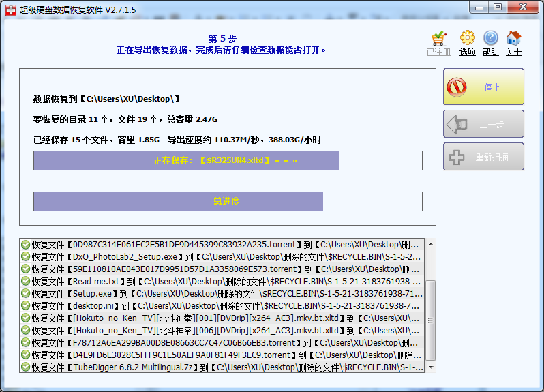Viewport: 544px width, 392px height.
Task: Click the app logo in title bar
Action: point(10,9)
